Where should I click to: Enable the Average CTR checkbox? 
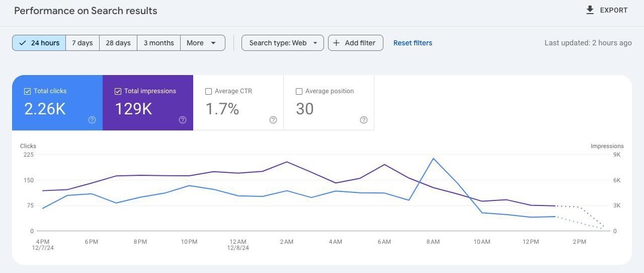[208, 91]
